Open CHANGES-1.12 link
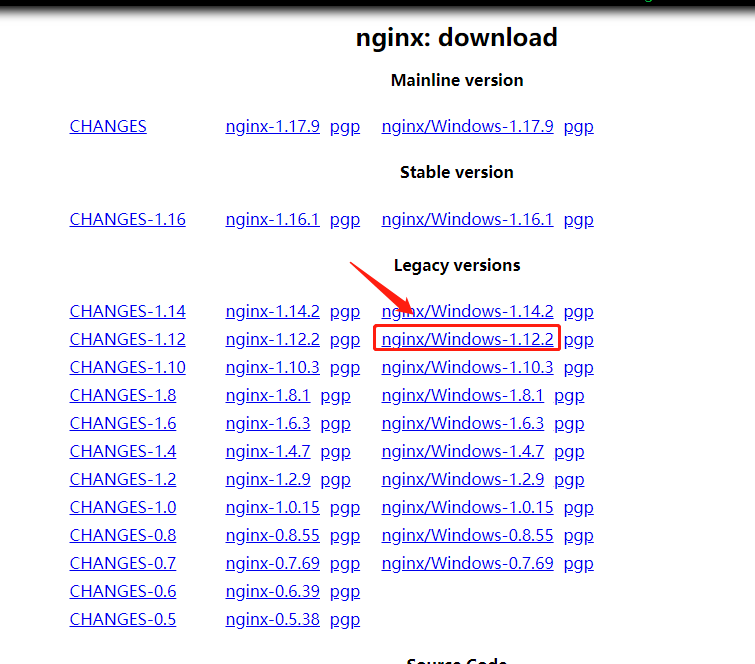The height and width of the screenshot is (664, 755). 128,339
